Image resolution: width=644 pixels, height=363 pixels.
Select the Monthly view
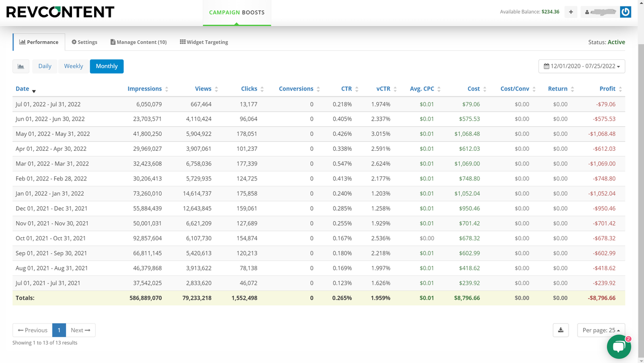point(107,66)
